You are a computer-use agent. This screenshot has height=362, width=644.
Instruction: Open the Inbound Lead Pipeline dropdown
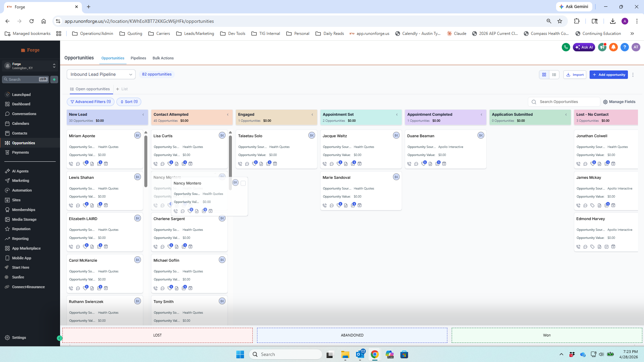(101, 74)
